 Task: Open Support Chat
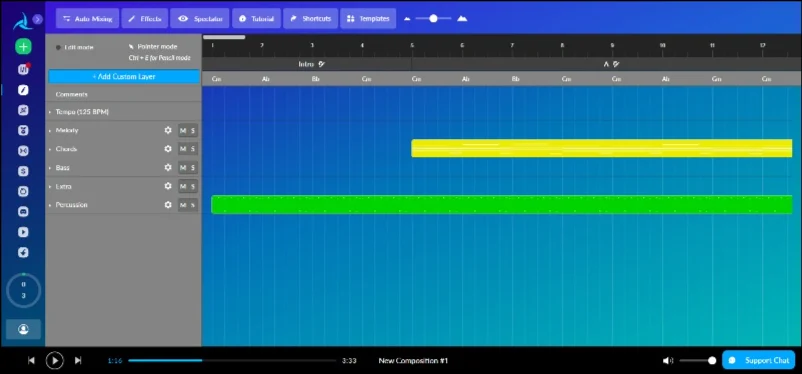759,360
